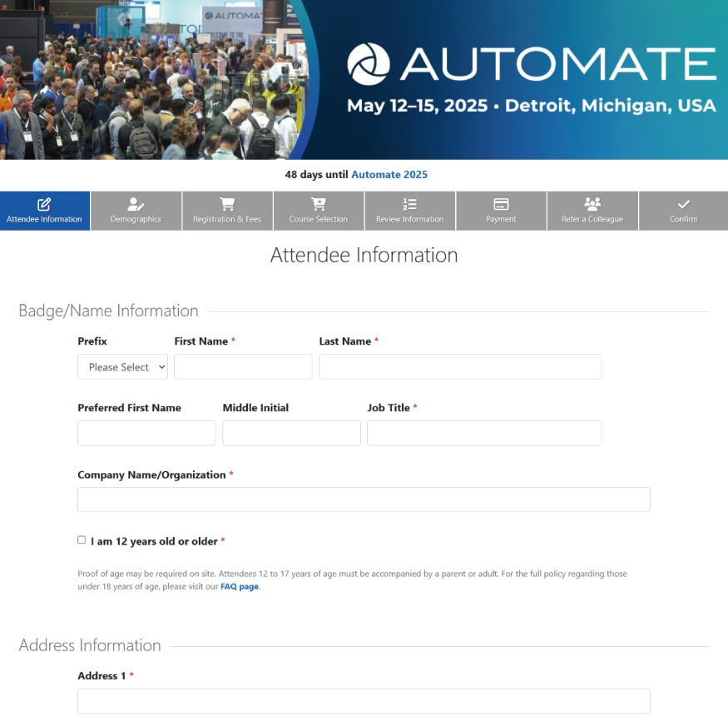Open the Confirm step label
728x721 pixels.
683,219
